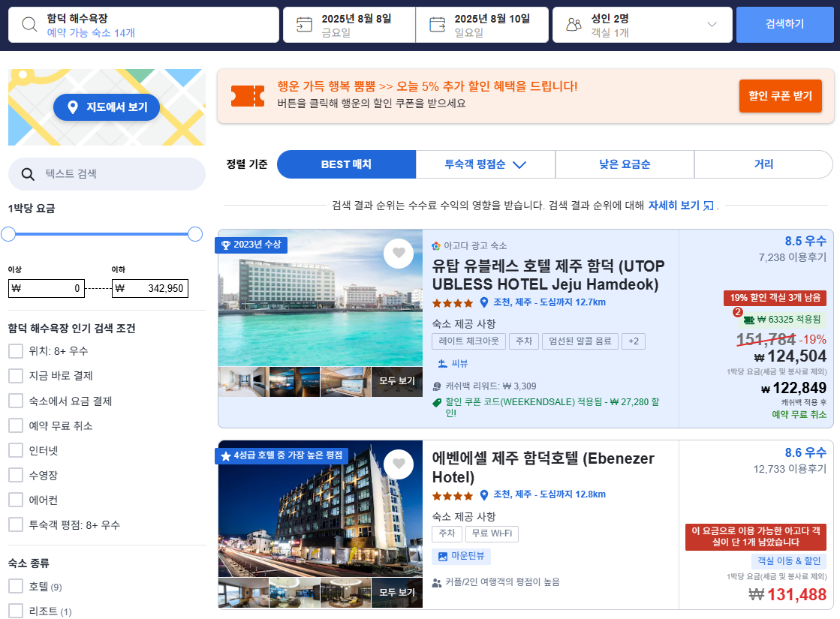Click the 객실 이동 & 할인 tag
The height and width of the screenshot is (619, 840).
coord(789,561)
